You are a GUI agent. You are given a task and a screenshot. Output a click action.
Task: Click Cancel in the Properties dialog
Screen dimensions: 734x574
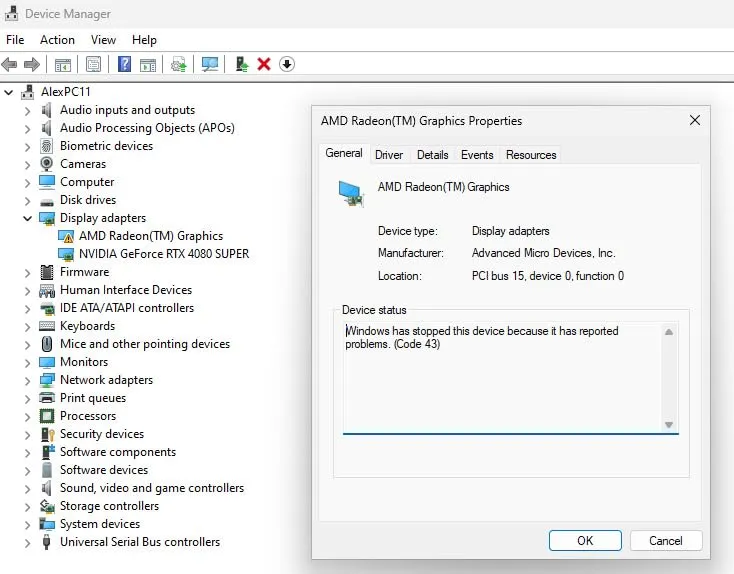[666, 541]
